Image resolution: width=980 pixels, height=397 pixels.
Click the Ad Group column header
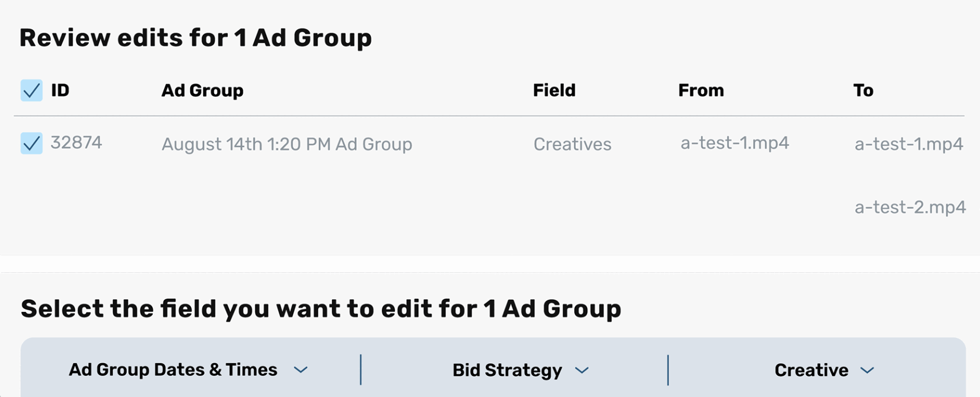click(202, 90)
